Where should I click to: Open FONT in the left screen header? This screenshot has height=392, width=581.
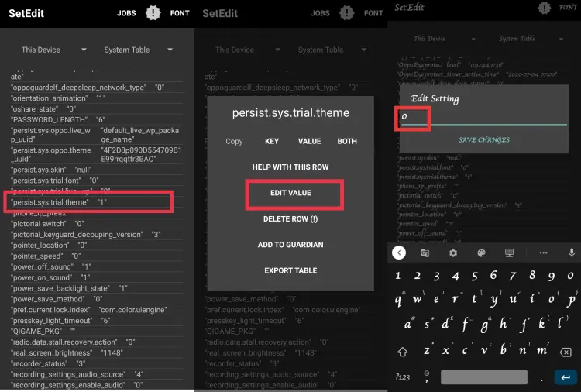[x=180, y=13]
